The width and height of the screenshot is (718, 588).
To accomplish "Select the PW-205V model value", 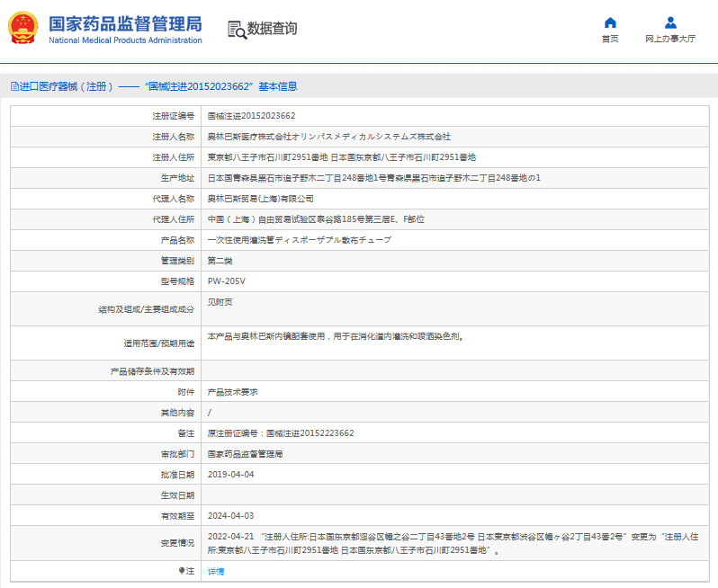I will pyautogui.click(x=226, y=281).
